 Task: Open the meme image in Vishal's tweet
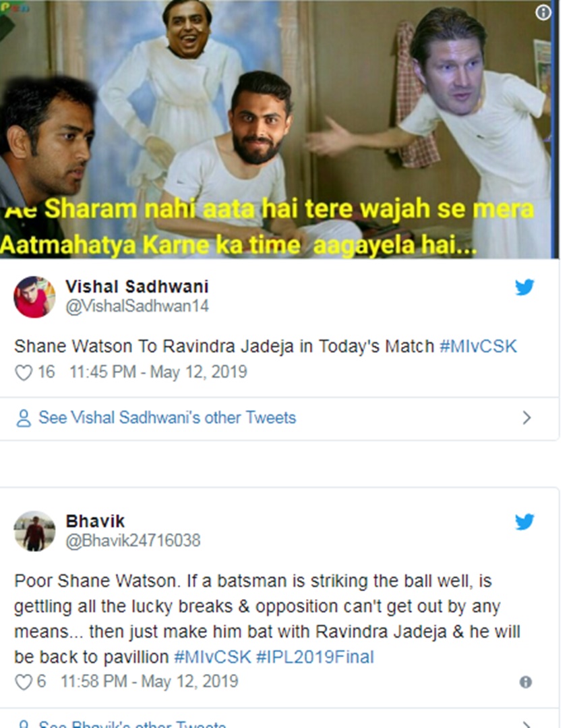point(279,129)
